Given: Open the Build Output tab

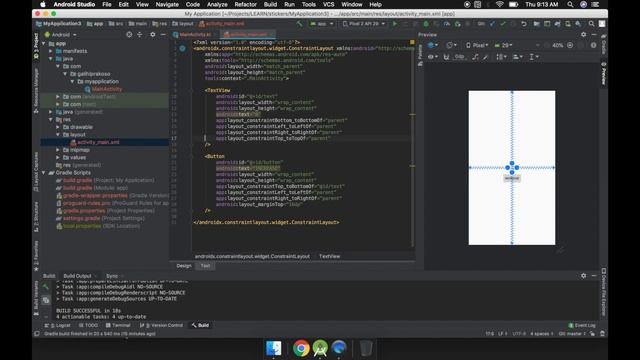Looking at the screenshot, I should [x=78, y=276].
